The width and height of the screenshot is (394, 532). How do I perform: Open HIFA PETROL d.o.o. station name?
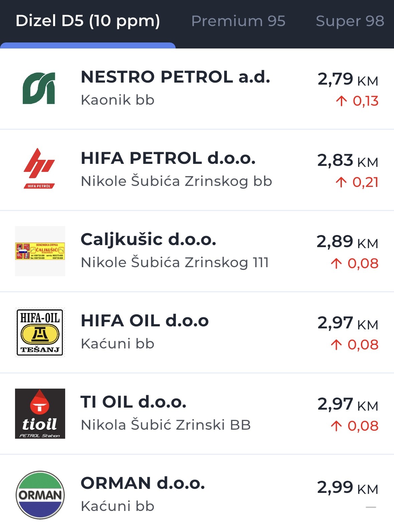[x=168, y=158]
